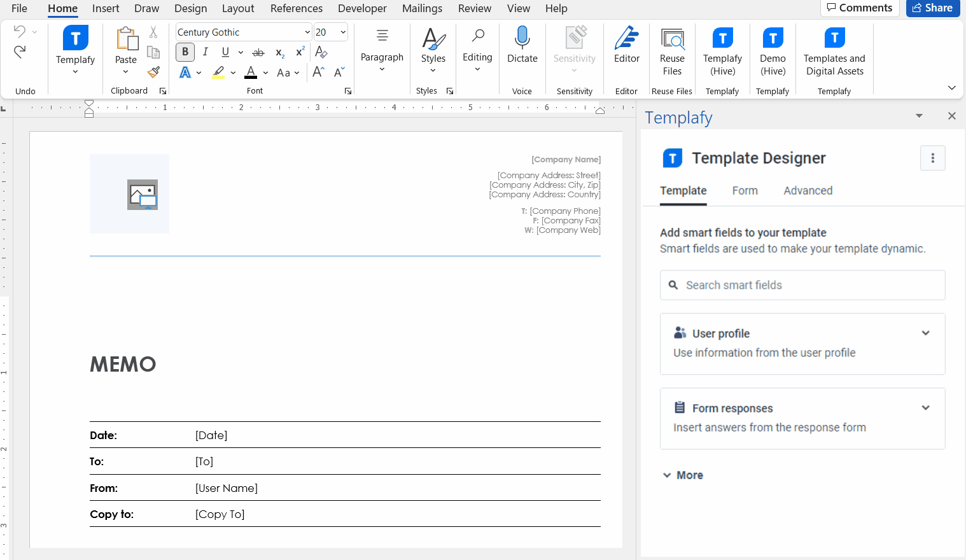966x560 pixels.
Task: Switch to the Design ribbon tab
Action: pos(191,8)
